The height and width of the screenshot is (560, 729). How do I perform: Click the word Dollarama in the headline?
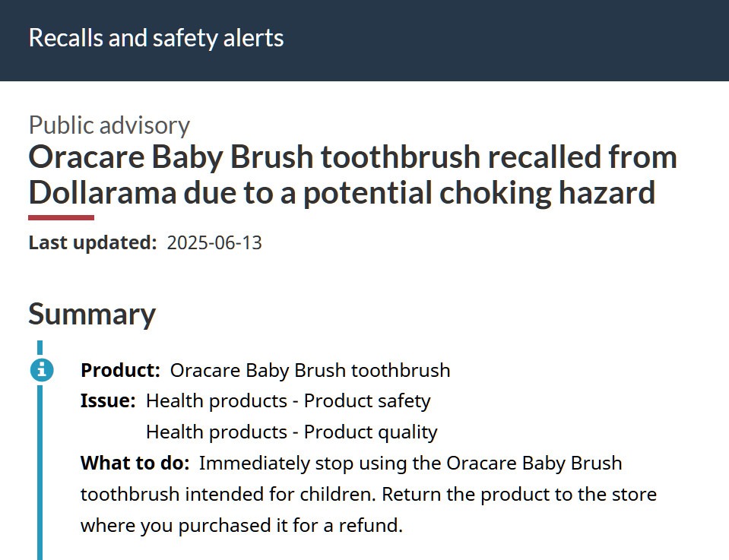pos(103,193)
